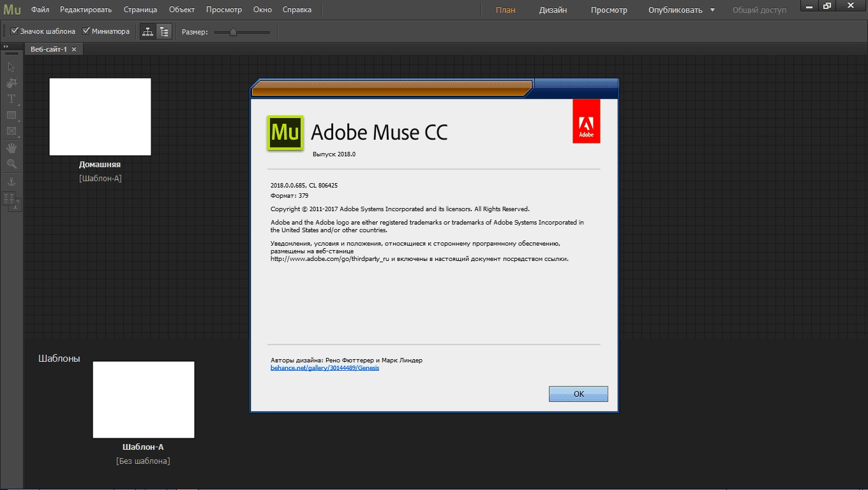The image size is (868, 490).
Task: Click the red Adobe logo in the dialog
Action: pos(587,121)
